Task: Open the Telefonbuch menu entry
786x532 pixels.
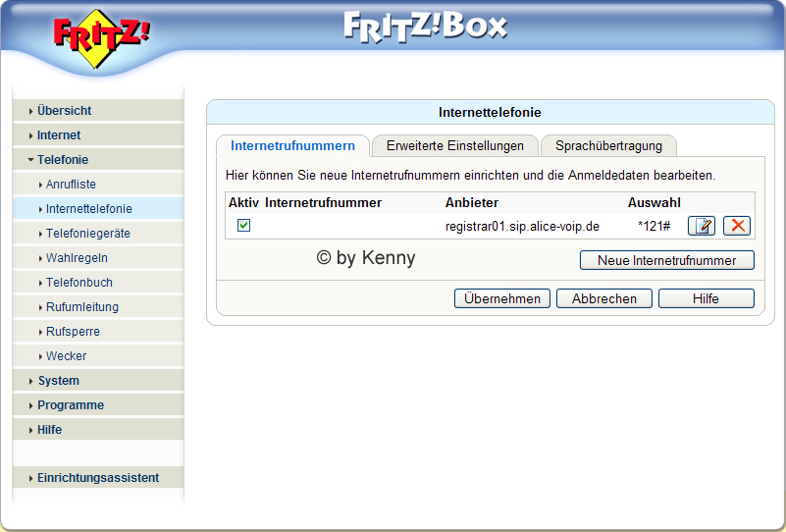Action: 79,282
